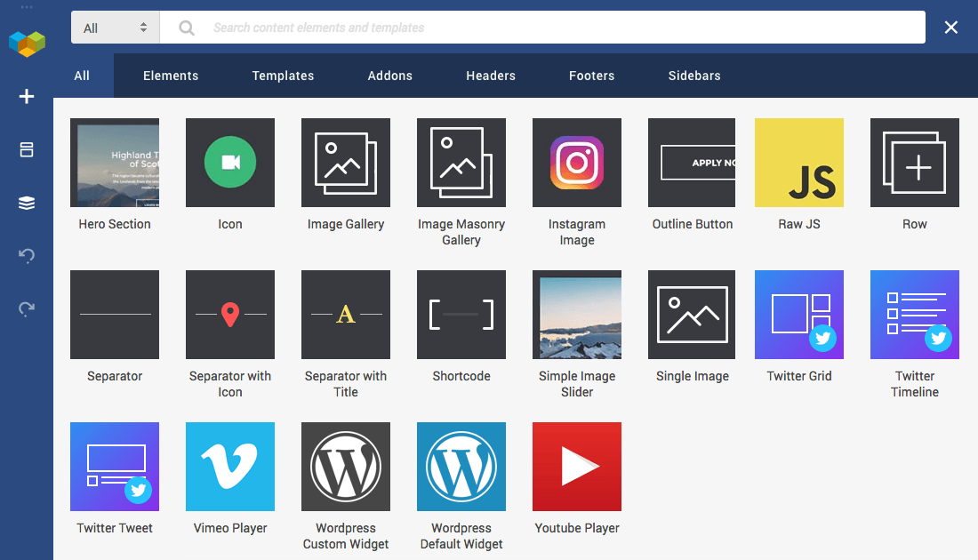Add the Single Image element
This screenshot has height=560, width=978.
click(692, 315)
